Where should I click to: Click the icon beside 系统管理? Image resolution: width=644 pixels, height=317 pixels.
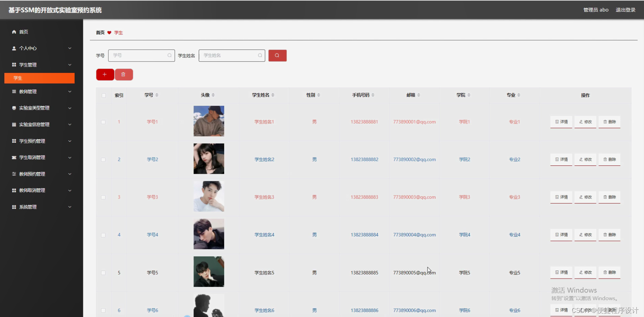[14, 207]
